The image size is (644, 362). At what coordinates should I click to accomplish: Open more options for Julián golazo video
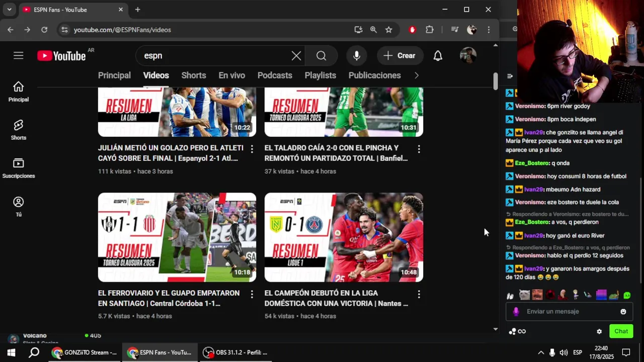tap(252, 149)
